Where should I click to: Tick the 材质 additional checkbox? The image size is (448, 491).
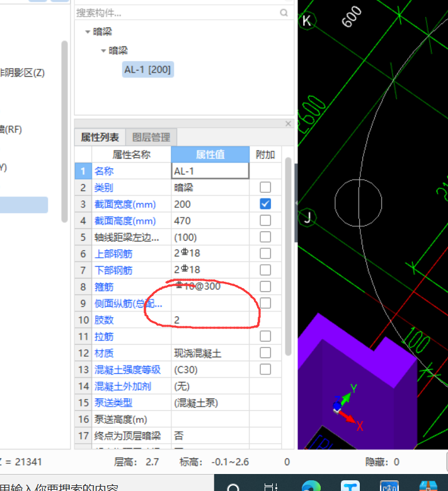[x=265, y=353]
